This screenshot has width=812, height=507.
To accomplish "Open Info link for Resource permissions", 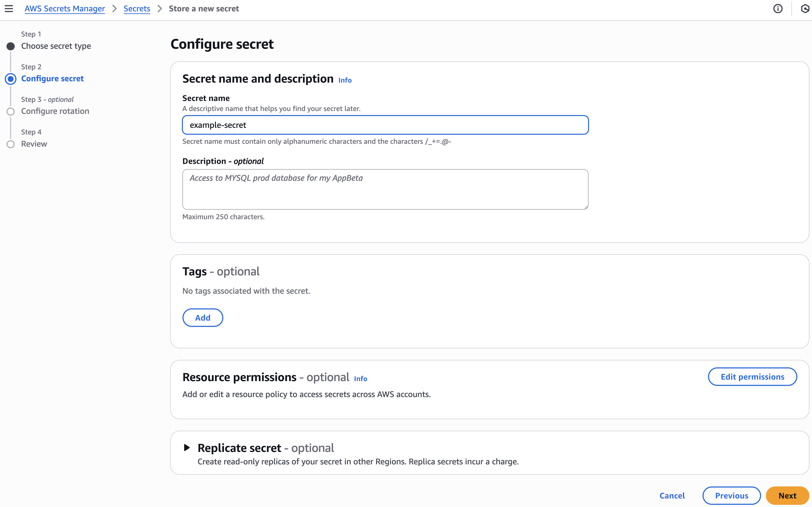I will coord(360,379).
